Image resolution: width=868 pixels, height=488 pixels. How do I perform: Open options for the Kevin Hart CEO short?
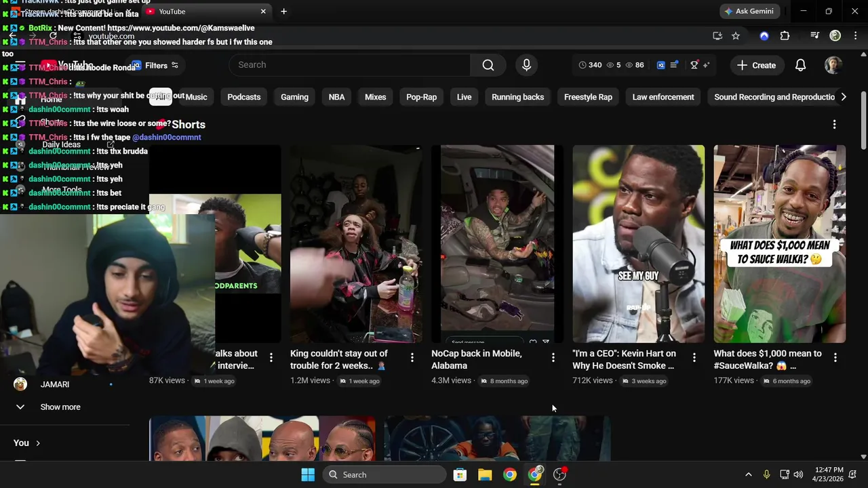(694, 357)
